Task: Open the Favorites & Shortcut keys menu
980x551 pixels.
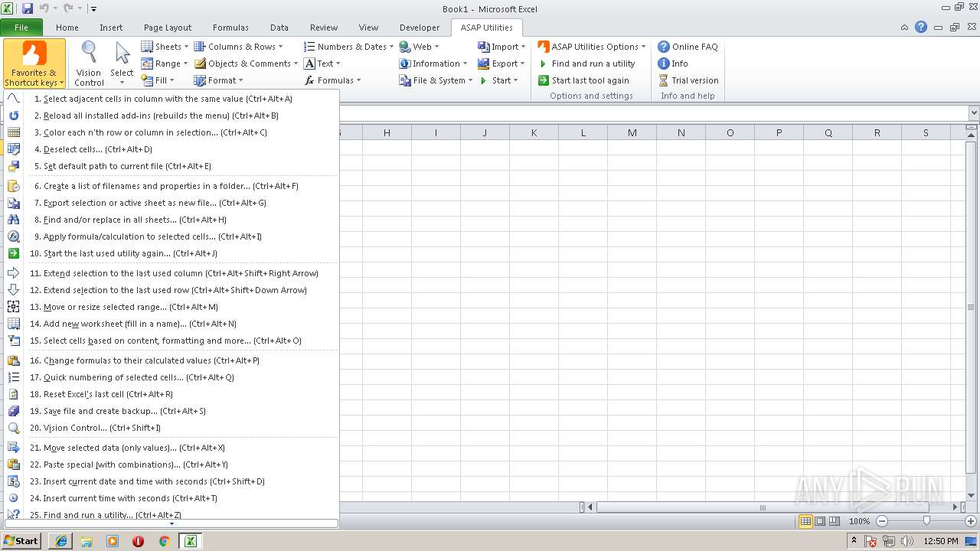Action: 34,64
